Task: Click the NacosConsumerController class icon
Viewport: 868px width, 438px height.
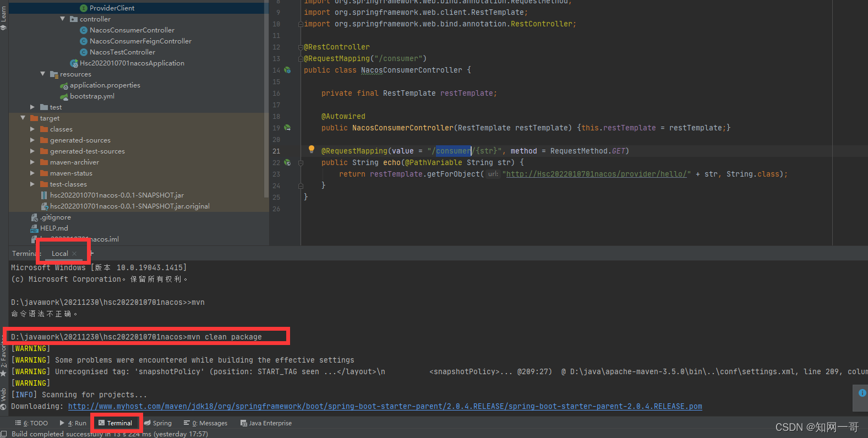Action: coord(84,30)
